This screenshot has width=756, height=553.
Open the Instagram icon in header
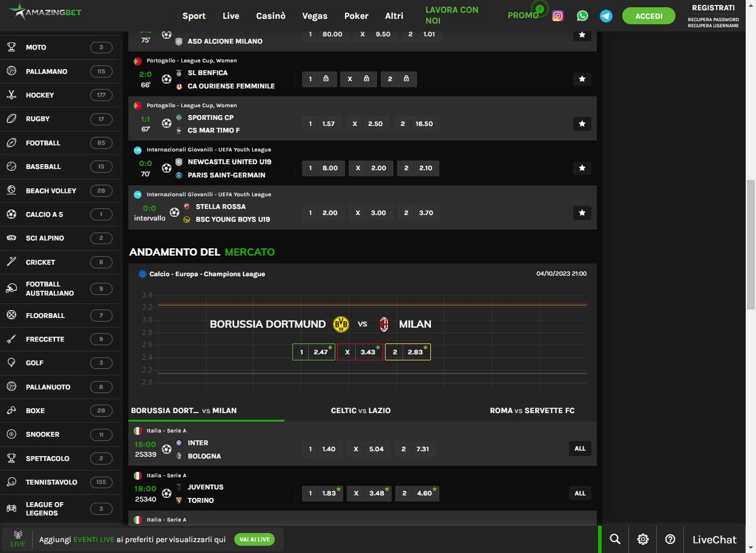(x=558, y=16)
